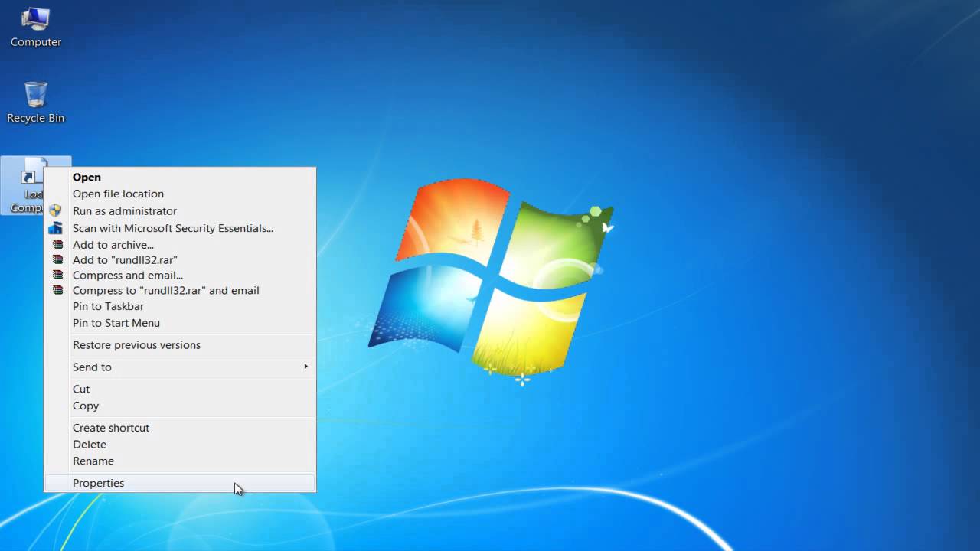Choose Open in the context menu
This screenshot has height=551, width=980.
click(180, 177)
